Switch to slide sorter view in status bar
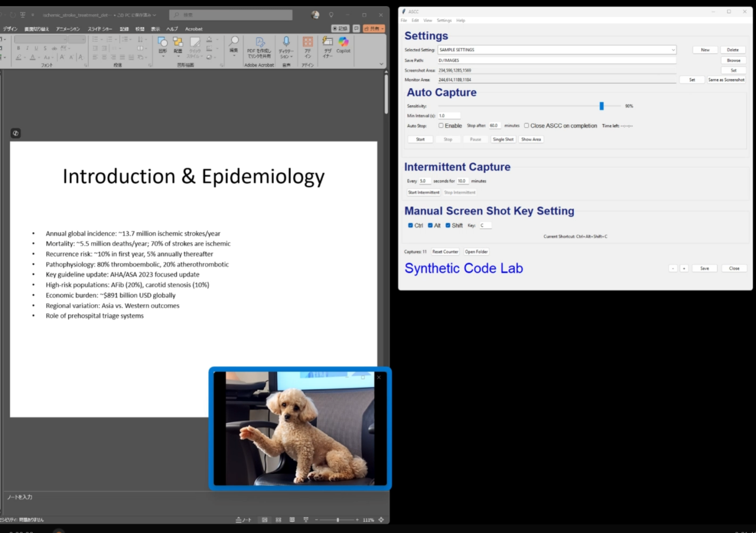This screenshot has height=533, width=756. click(279, 520)
